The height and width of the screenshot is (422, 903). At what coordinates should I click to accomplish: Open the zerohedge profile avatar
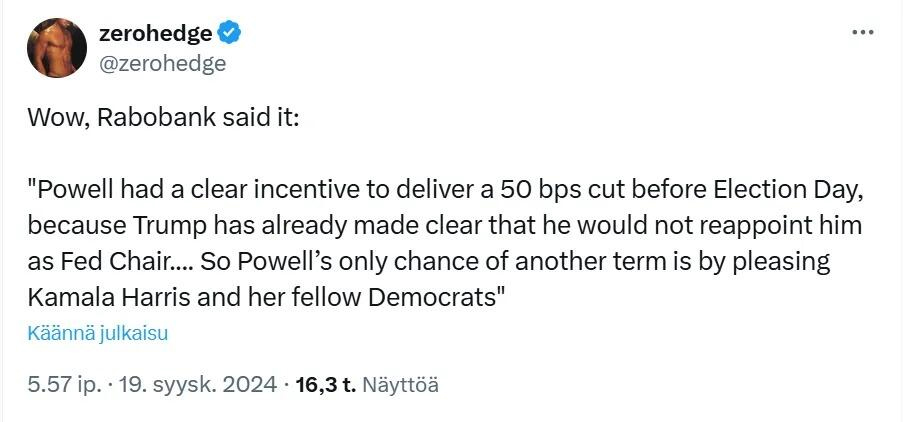pyautogui.click(x=56, y=48)
